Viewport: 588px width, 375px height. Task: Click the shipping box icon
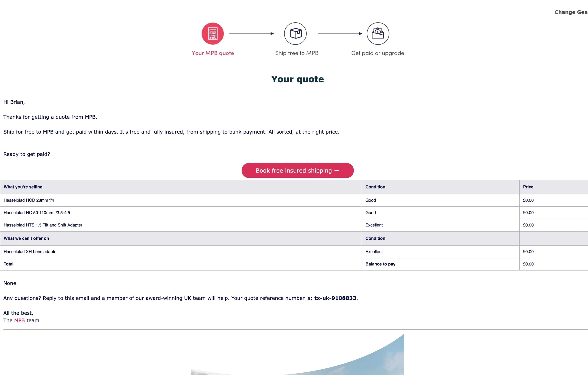(295, 33)
